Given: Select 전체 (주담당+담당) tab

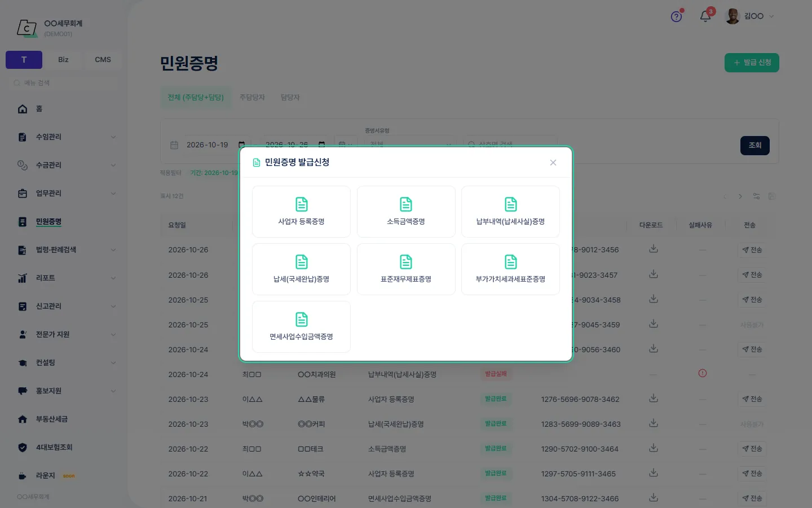Looking at the screenshot, I should (x=196, y=98).
